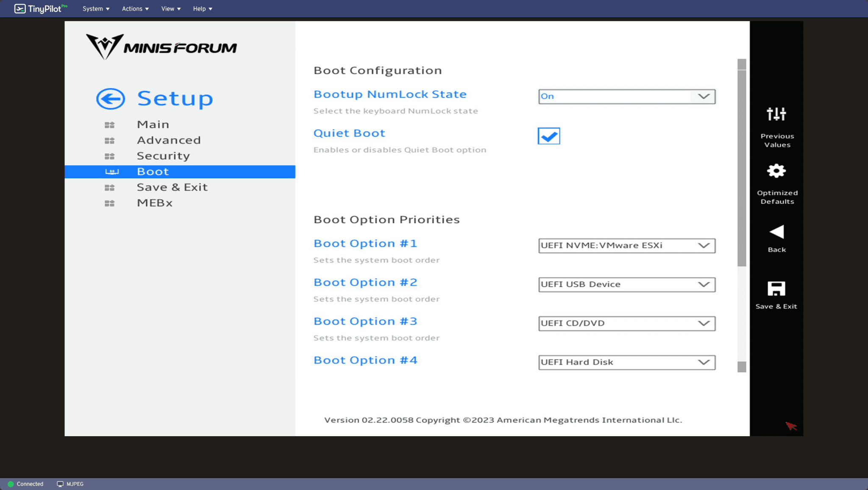
Task: Click the blue Setup back arrow icon
Action: coord(110,98)
